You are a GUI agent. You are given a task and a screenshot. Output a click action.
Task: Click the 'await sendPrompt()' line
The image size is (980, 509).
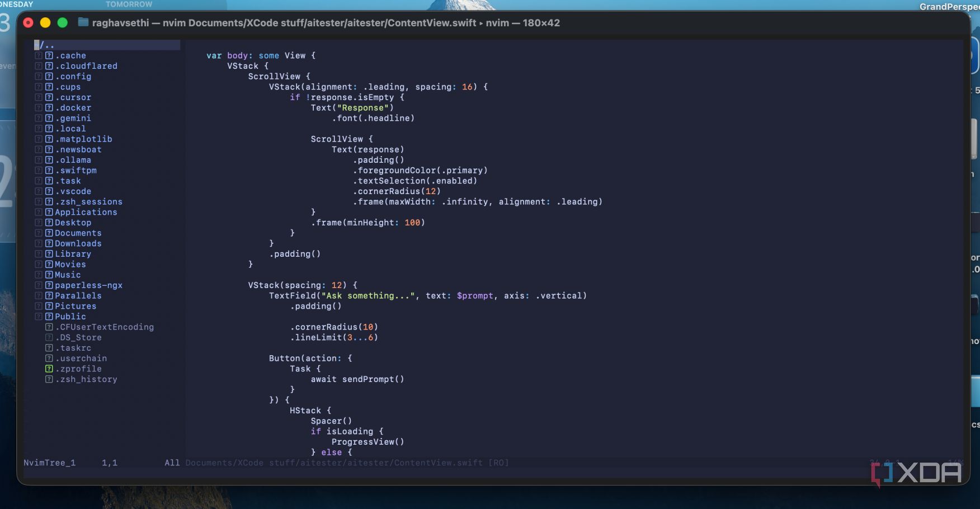(357, 379)
